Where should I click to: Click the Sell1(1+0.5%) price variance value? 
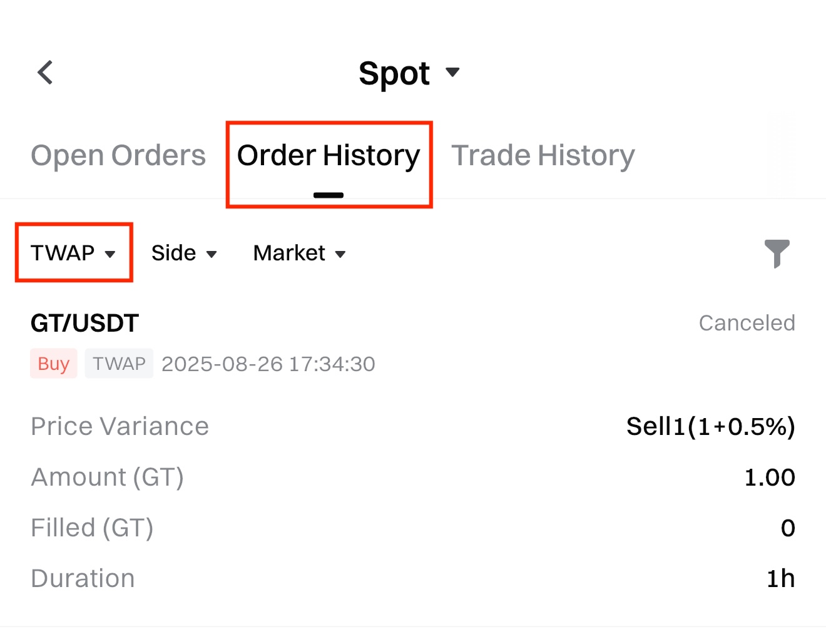(710, 426)
